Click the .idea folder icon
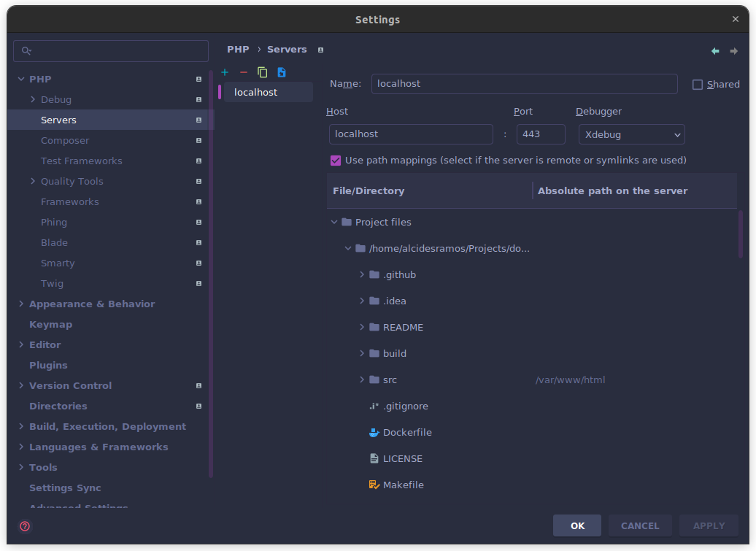756x551 pixels. coord(374,301)
